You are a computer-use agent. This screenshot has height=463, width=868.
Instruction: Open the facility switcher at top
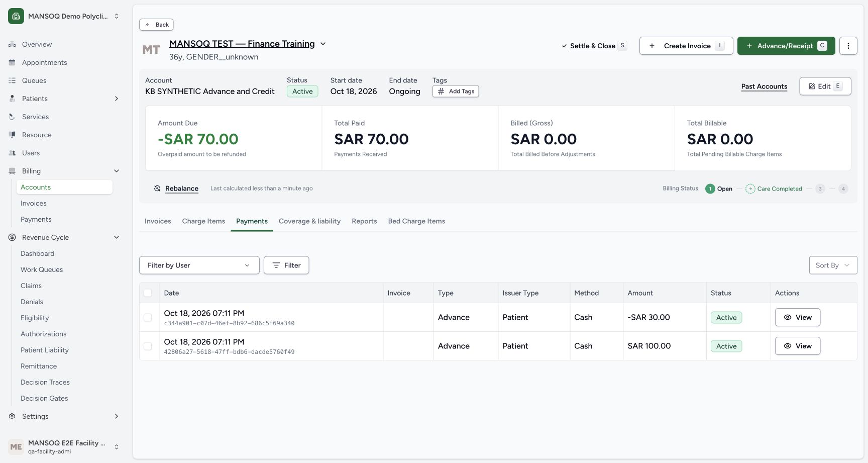[64, 16]
